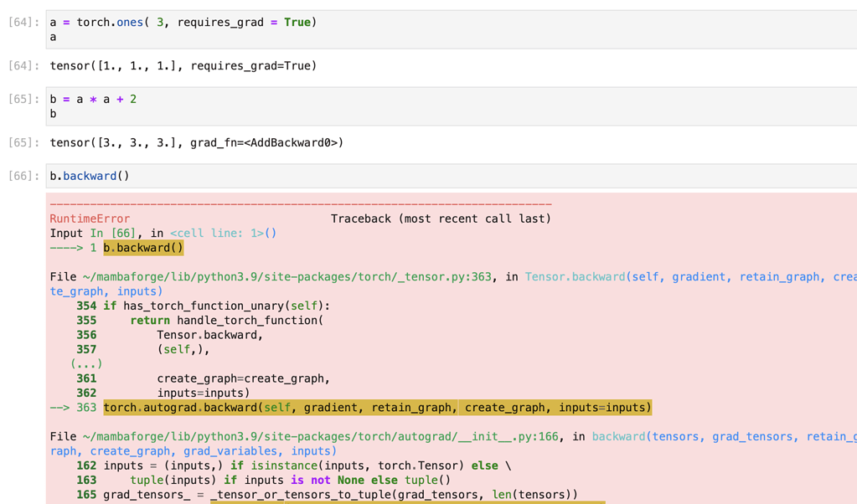Click the highlighted b.backward() in traceback
The height and width of the screenshot is (504, 857).
click(x=143, y=249)
